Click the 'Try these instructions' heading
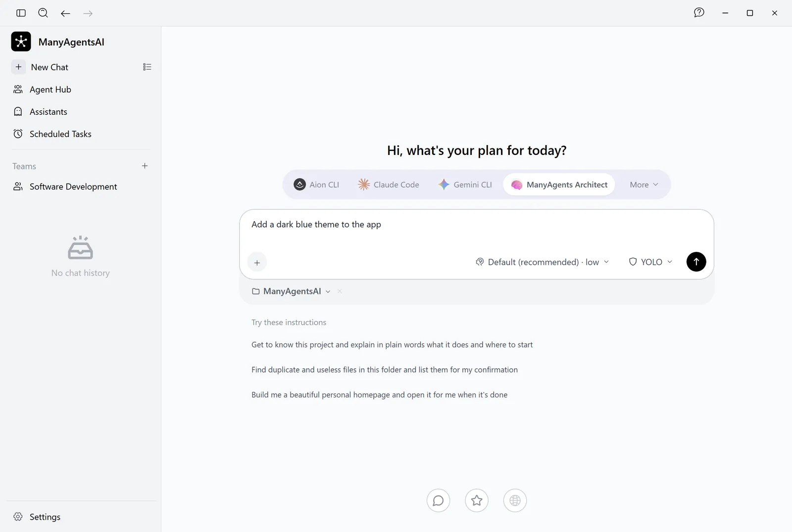The height and width of the screenshot is (532, 792). point(289,323)
